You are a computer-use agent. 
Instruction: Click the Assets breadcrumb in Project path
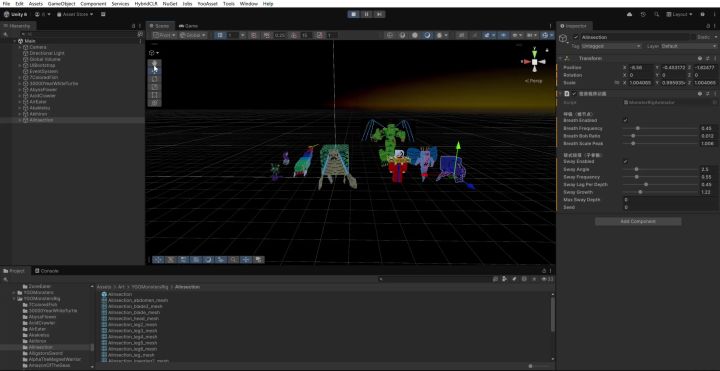pos(104,287)
